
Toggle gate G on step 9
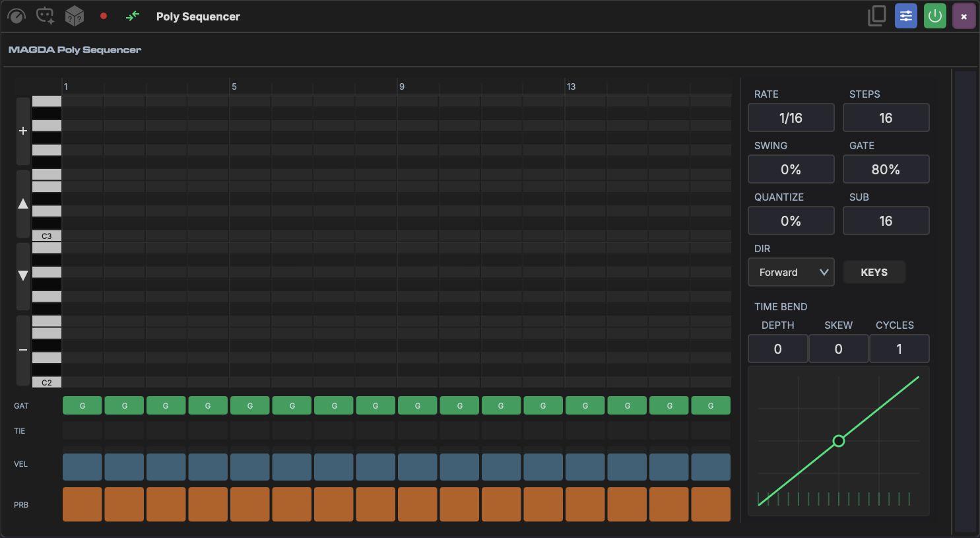(x=418, y=405)
